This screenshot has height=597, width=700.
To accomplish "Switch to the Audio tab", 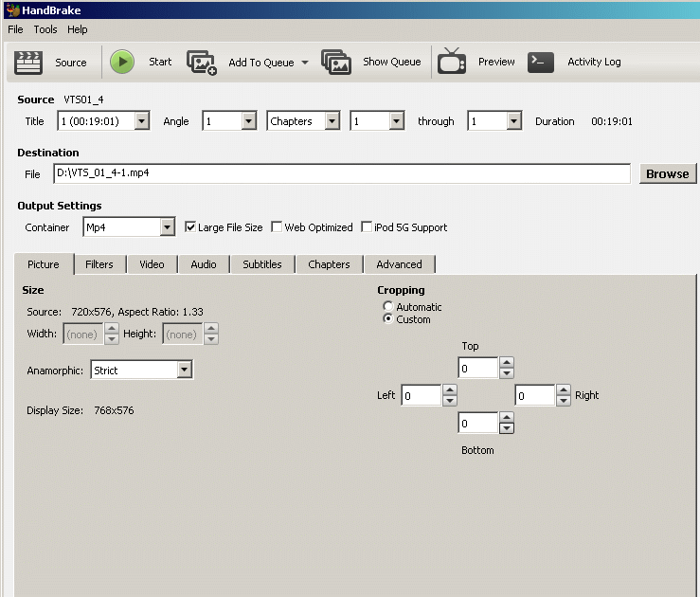I will (x=204, y=264).
